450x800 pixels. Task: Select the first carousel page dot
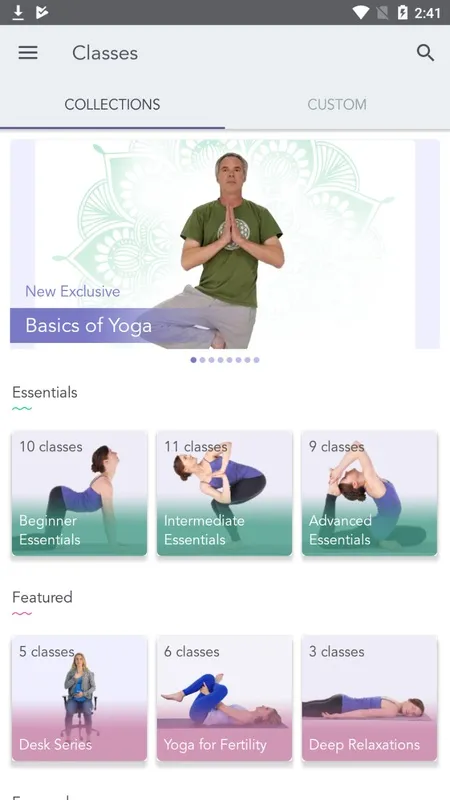click(x=193, y=360)
